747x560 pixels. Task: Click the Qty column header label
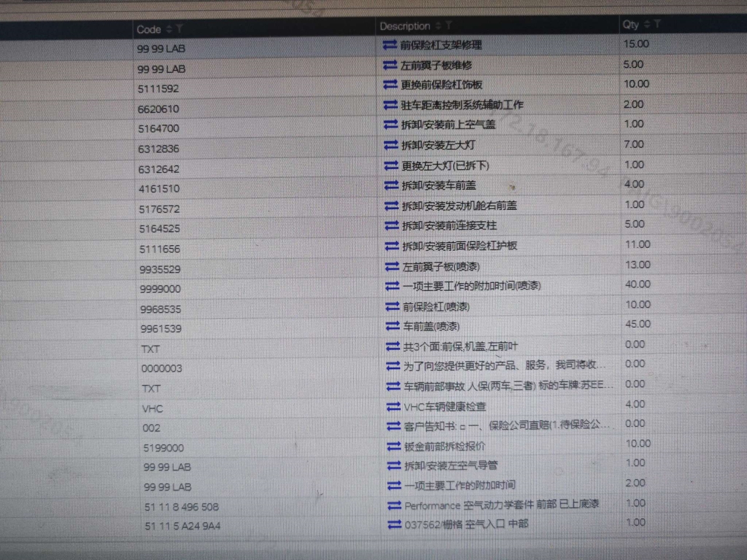631,24
